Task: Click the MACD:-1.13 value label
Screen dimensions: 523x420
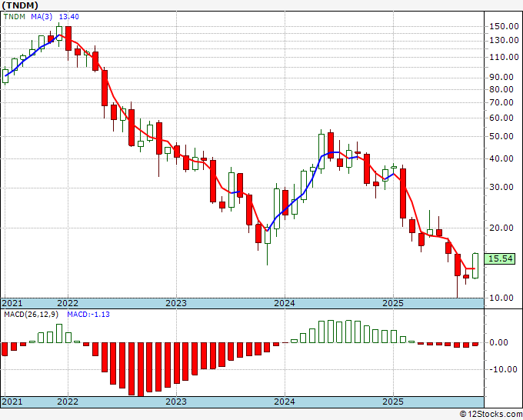Action: tap(88, 315)
